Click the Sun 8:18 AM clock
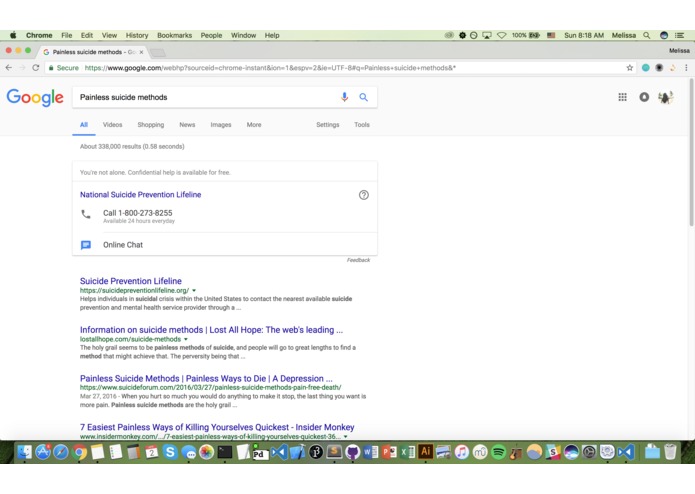 pyautogui.click(x=584, y=35)
